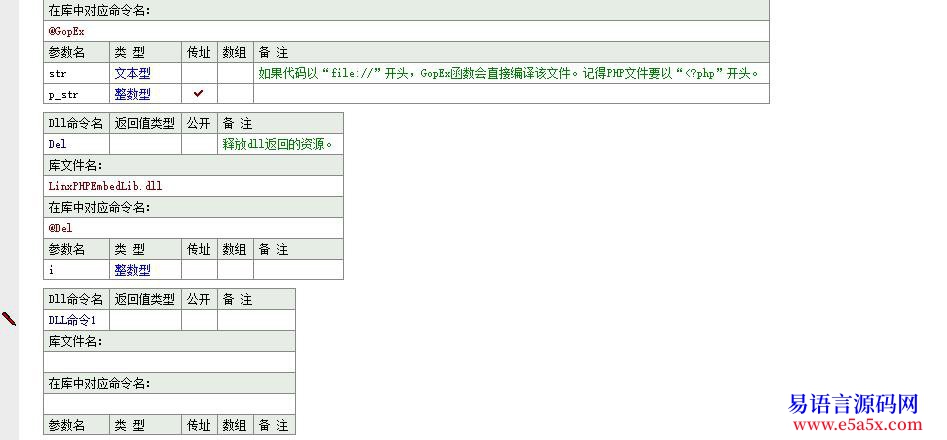Screen dimensions: 947x440
Task: Enable 传址 for the str parameter
Action: coord(199,73)
